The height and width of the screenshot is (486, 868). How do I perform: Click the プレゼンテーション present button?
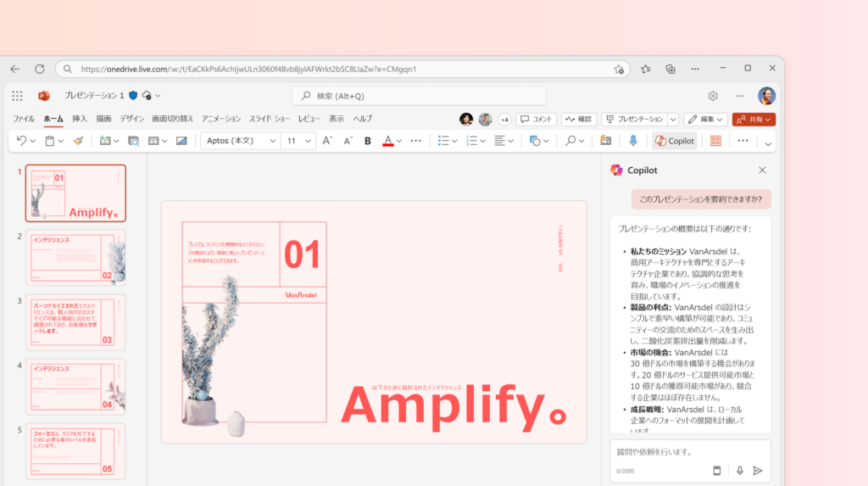[x=634, y=119]
